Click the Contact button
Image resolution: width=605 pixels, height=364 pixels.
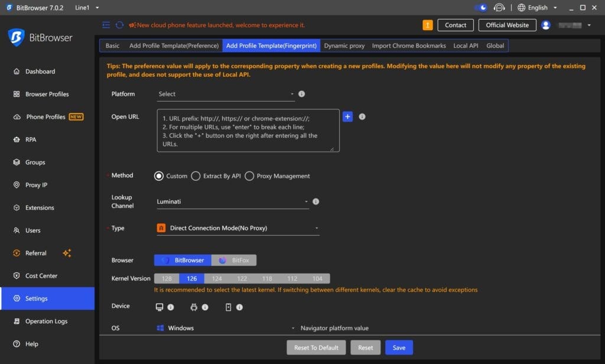coord(456,25)
